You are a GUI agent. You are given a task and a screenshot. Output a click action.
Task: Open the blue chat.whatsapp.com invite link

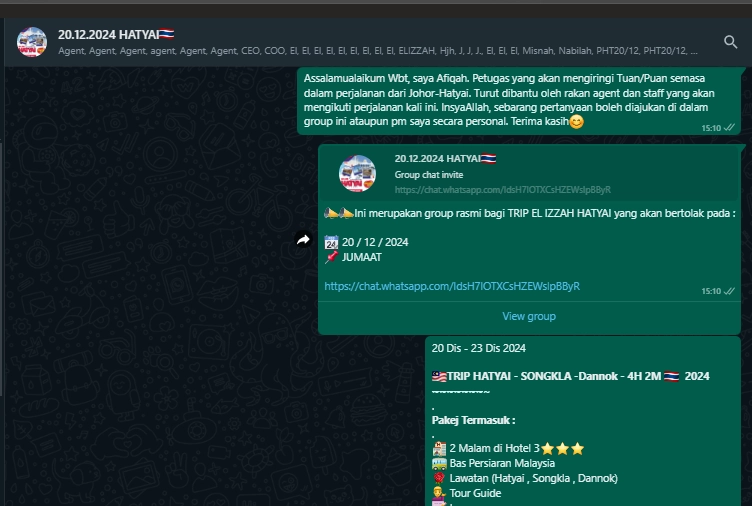click(x=452, y=286)
